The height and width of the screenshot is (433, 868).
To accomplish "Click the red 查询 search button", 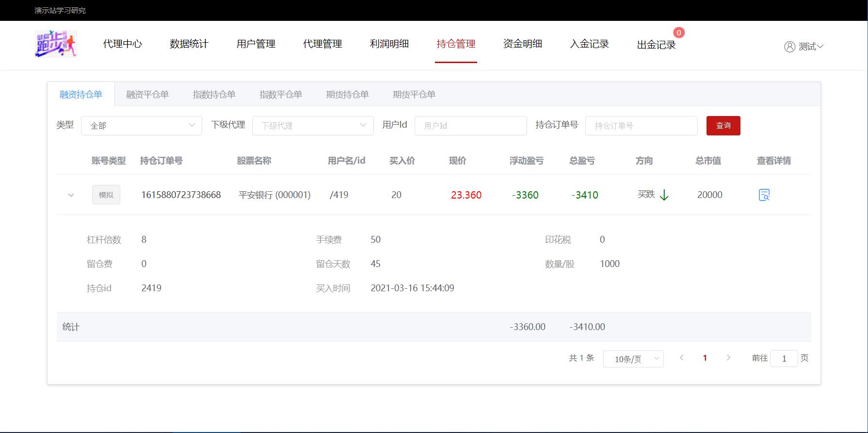I will click(723, 126).
